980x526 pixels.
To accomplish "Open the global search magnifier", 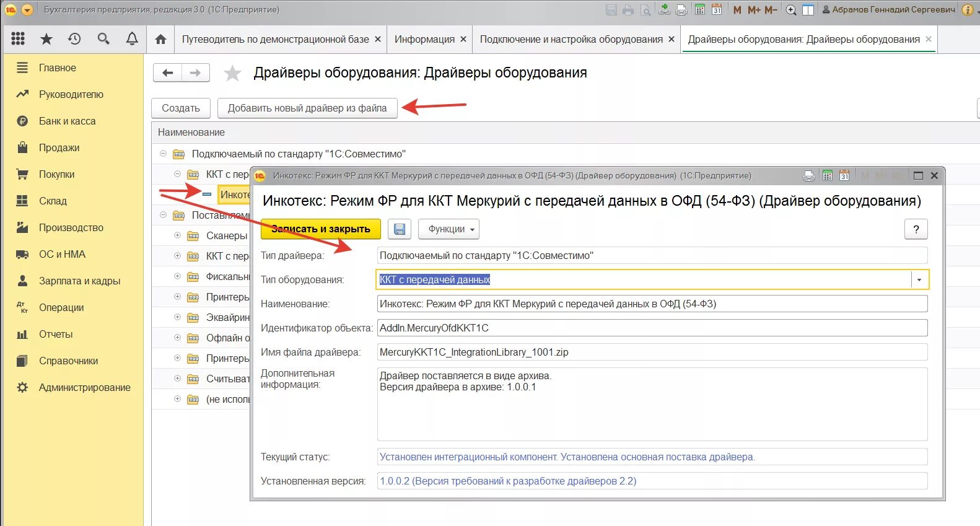I will 103,39.
